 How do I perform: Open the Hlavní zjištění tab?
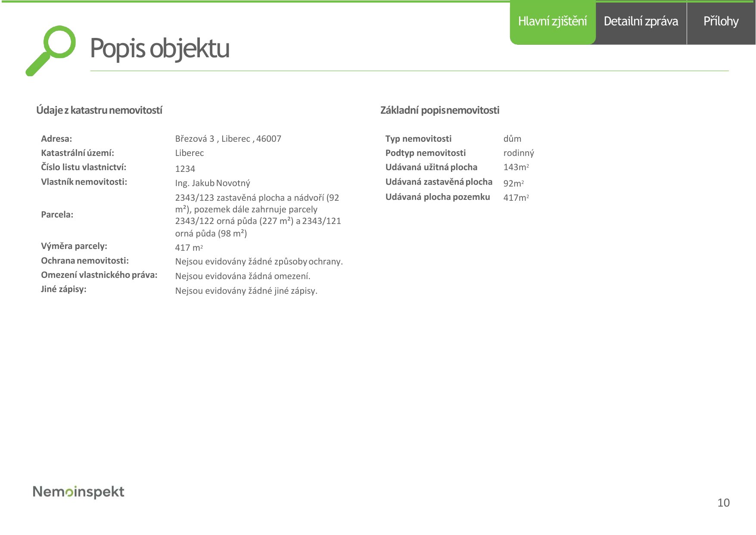coord(553,22)
